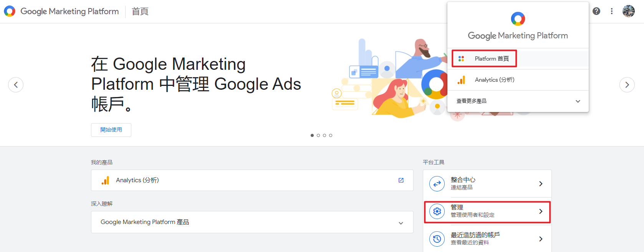Screen dimensions: 644x252
Task: Select the fourth carousel indicator dot
Action: 331,135
